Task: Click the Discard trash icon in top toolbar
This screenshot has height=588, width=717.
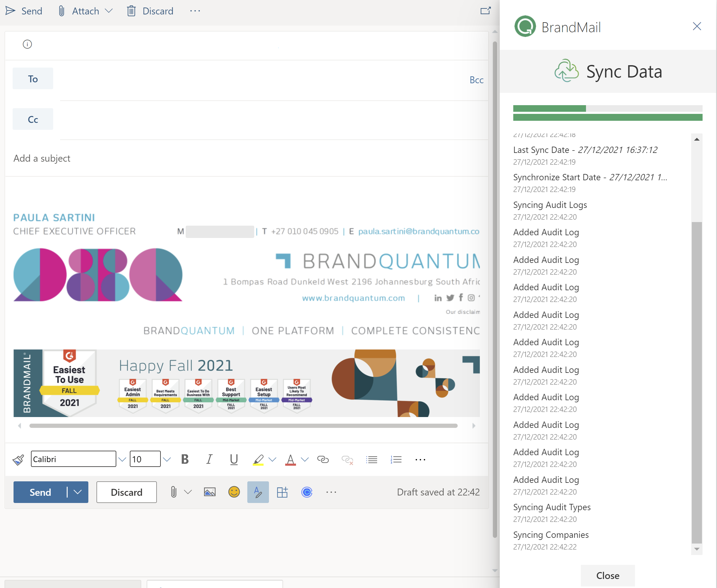Action: (x=131, y=11)
